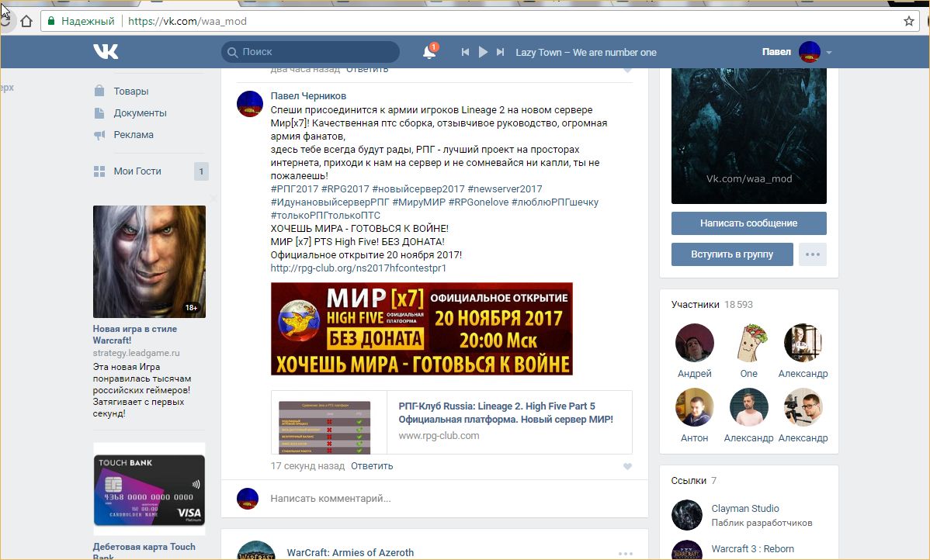Open the Warcraft-style game ad image
The height and width of the screenshot is (560, 930).
150,261
